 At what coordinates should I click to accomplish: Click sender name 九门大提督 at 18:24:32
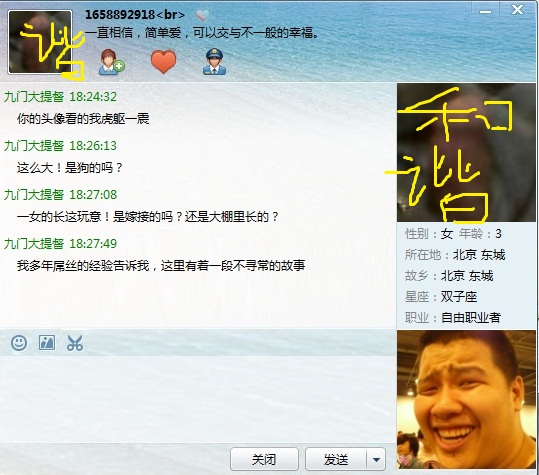pyautogui.click(x=34, y=97)
